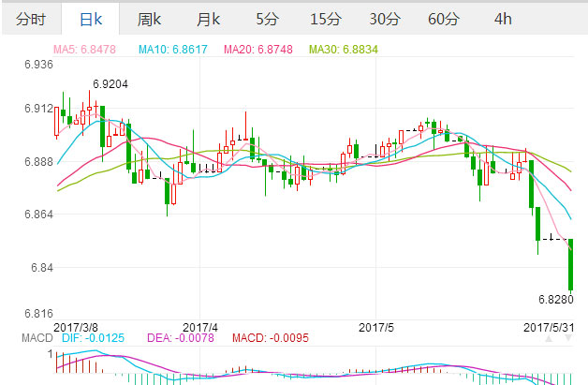Click the 6.816 y-axis value
Screen dimensions: 588x385
click(x=38, y=313)
